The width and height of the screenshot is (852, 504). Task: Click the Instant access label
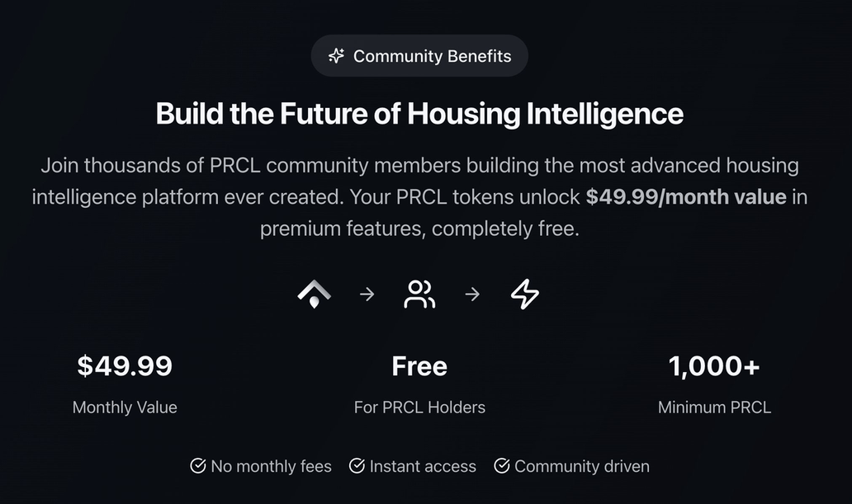point(423,467)
